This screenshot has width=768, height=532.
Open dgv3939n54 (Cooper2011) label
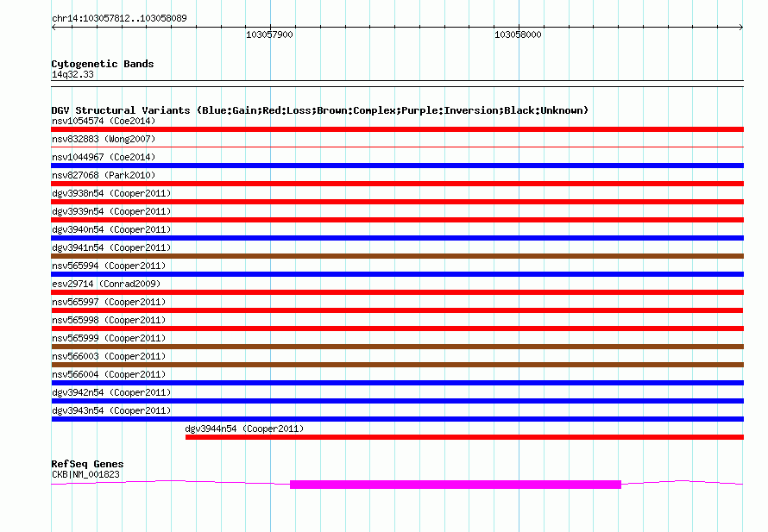111,211
